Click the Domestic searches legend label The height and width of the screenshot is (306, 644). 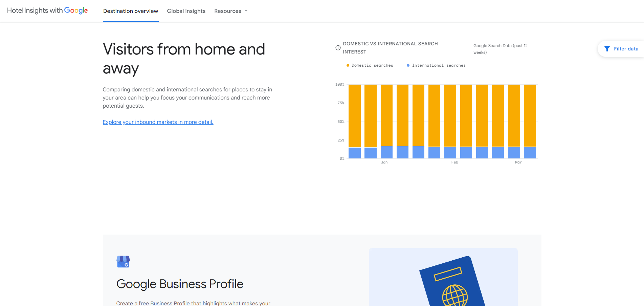(x=372, y=65)
